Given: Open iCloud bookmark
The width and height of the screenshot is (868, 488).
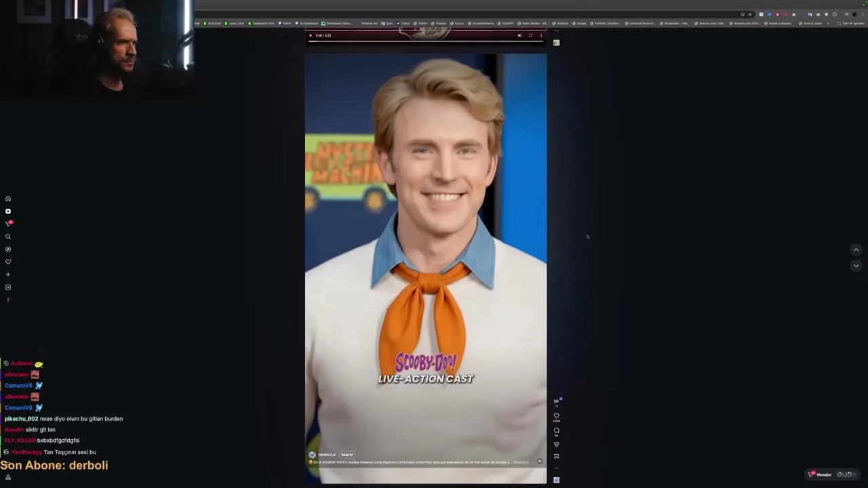Looking at the screenshot, I should (403, 24).
